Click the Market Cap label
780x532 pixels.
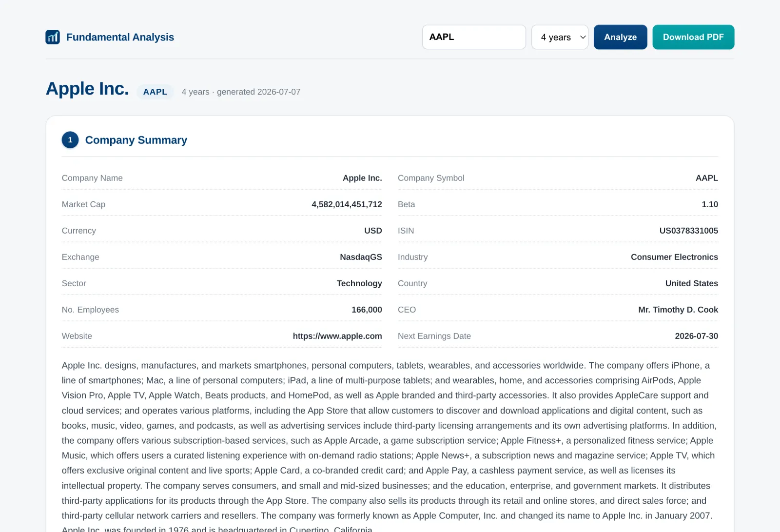(x=83, y=204)
